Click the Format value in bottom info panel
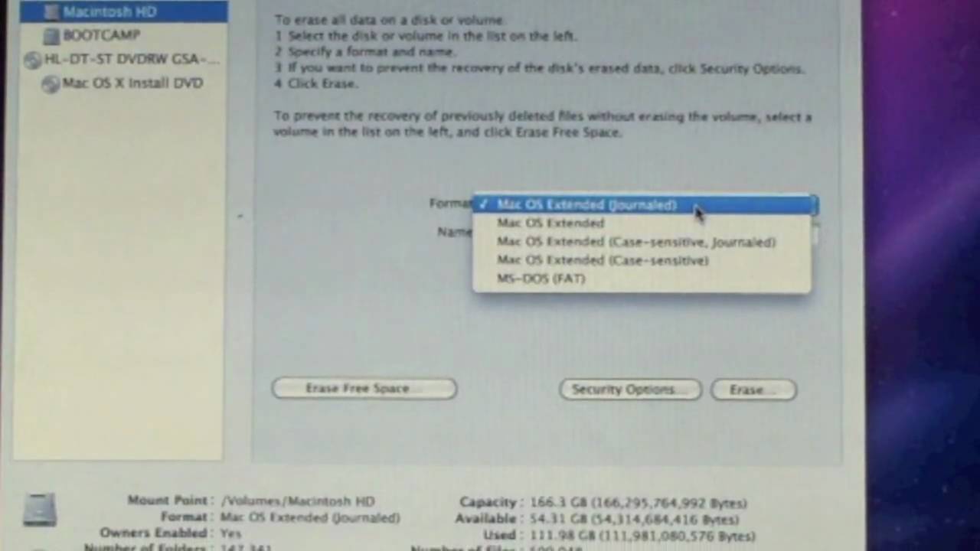980x551 pixels. coord(310,517)
